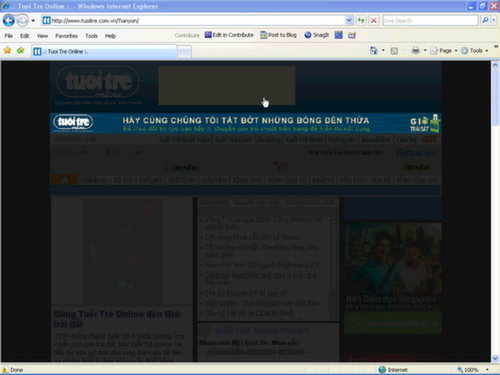Click Edit in Contribute toolbar button

(229, 35)
